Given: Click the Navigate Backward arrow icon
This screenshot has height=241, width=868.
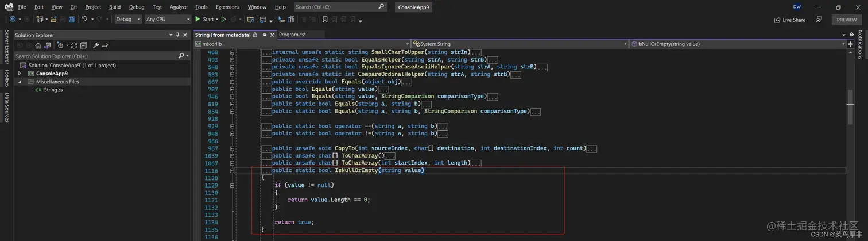Looking at the screenshot, I should [13, 19].
